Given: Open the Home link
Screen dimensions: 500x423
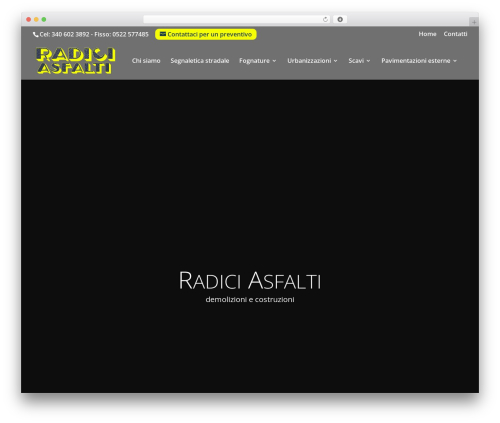Looking at the screenshot, I should [427, 34].
